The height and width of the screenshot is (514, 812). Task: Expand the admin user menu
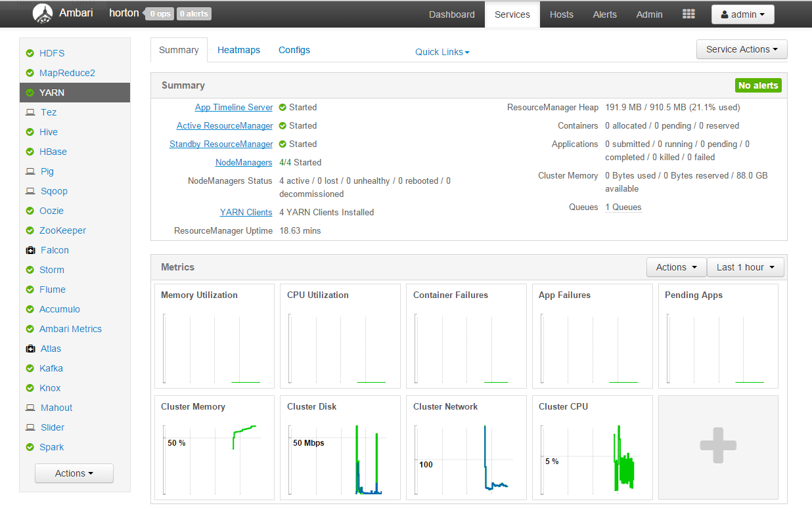tap(742, 14)
